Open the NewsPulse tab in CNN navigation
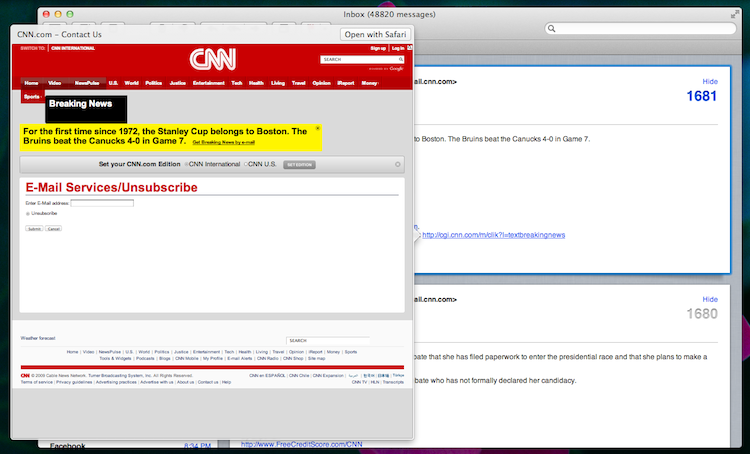This screenshot has width=750, height=454. [87, 83]
